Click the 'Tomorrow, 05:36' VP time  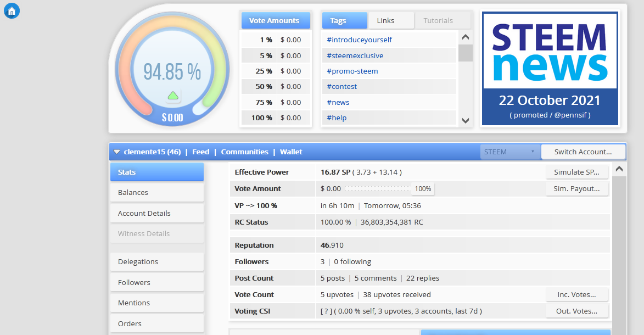(392, 206)
